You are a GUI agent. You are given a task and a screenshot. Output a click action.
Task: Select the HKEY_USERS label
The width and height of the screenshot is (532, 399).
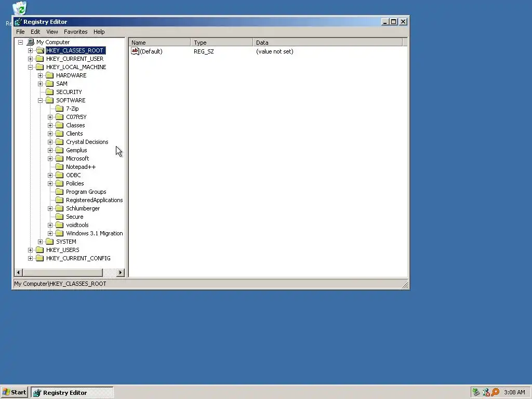(x=63, y=250)
